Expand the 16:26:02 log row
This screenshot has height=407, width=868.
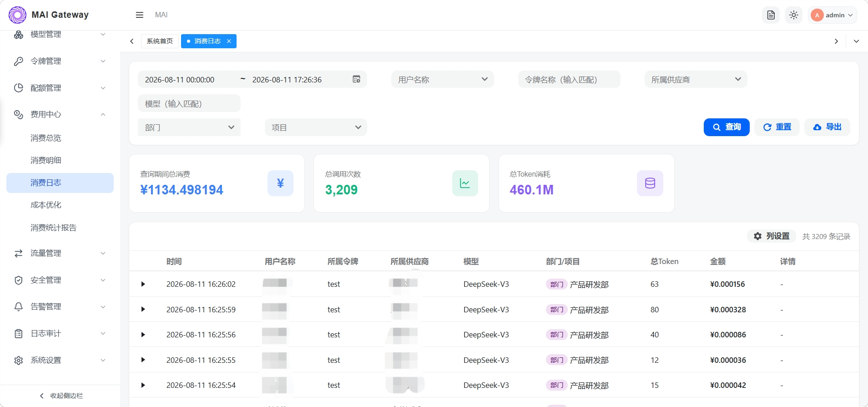[x=143, y=284]
